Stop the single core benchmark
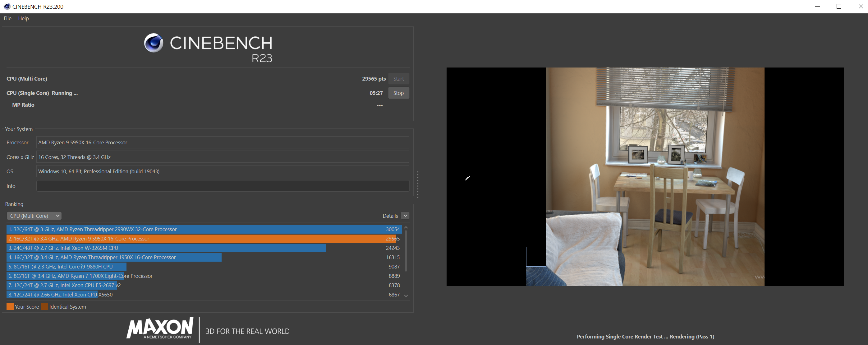The width and height of the screenshot is (868, 345). [398, 93]
